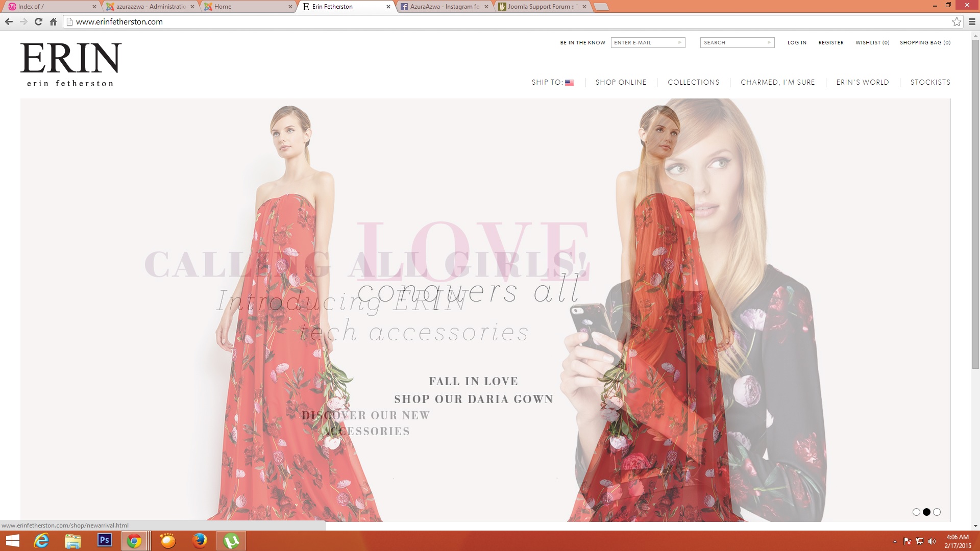
Task: Open the Windows Start button
Action: coord(12,541)
